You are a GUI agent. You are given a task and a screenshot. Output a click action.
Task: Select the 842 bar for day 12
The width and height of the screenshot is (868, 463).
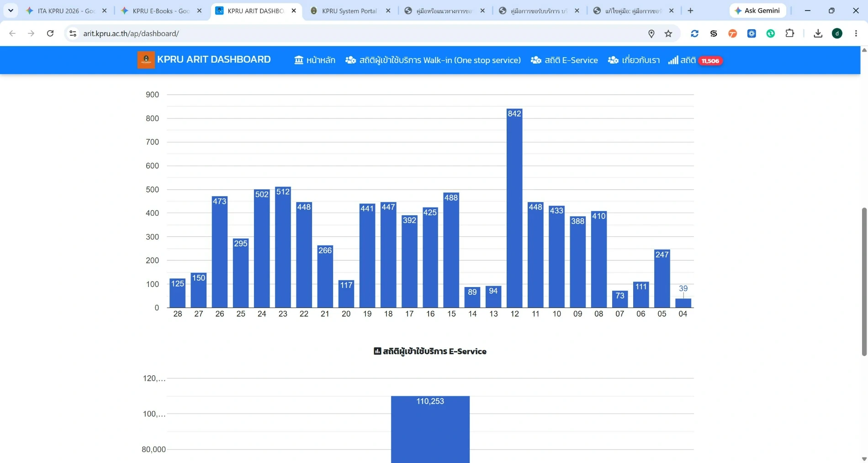click(x=514, y=208)
